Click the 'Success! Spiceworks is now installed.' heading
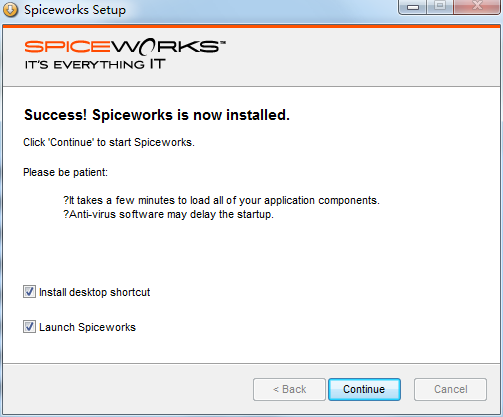This screenshot has width=503, height=417. [157, 115]
